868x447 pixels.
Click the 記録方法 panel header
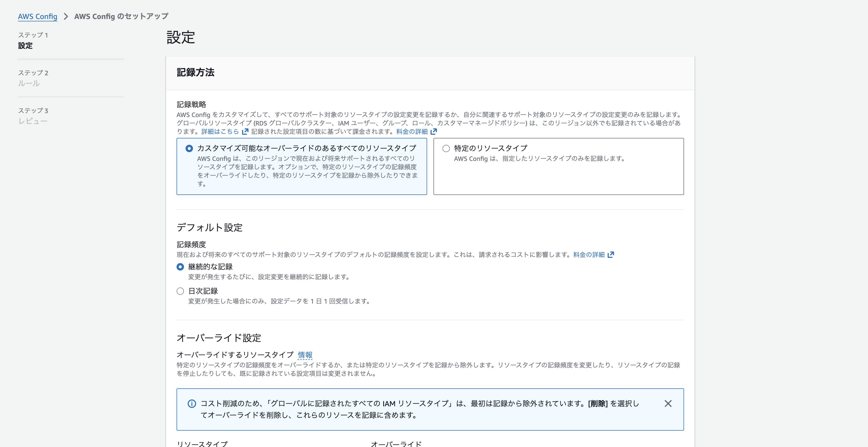tap(195, 72)
